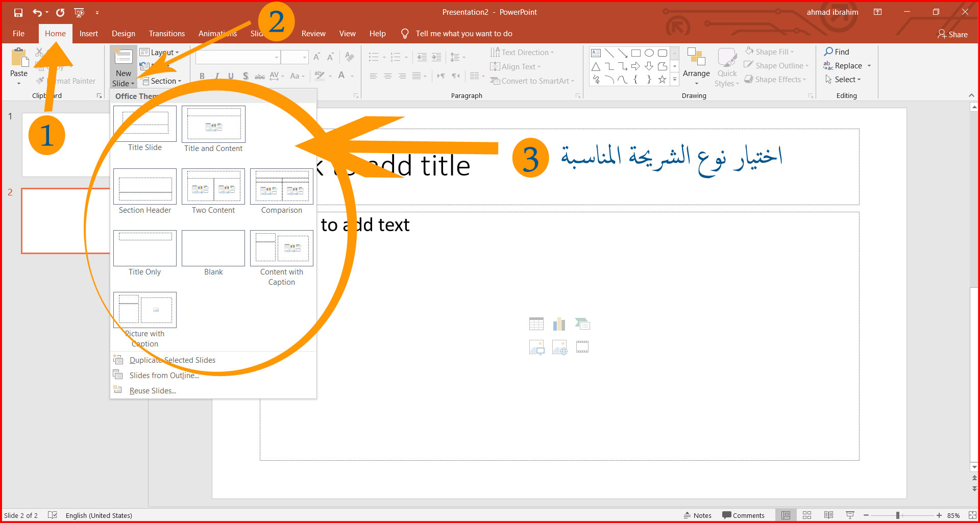Click Insert SmartArt icon in content placeholder
The image size is (980, 523).
582,323
